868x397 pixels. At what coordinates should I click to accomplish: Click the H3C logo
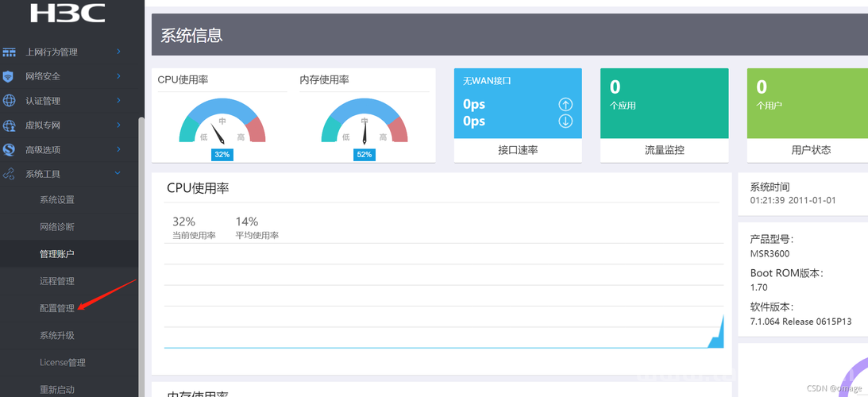(68, 12)
